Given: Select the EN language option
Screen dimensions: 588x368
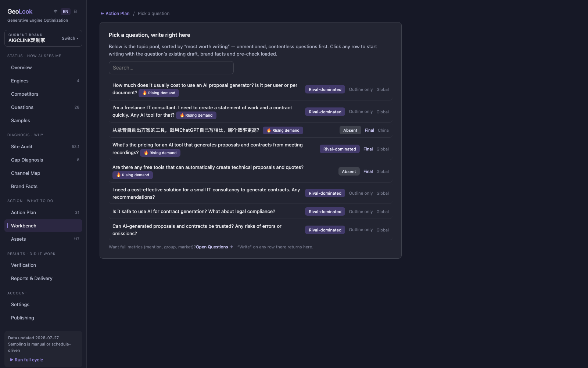Looking at the screenshot, I should (65, 11).
